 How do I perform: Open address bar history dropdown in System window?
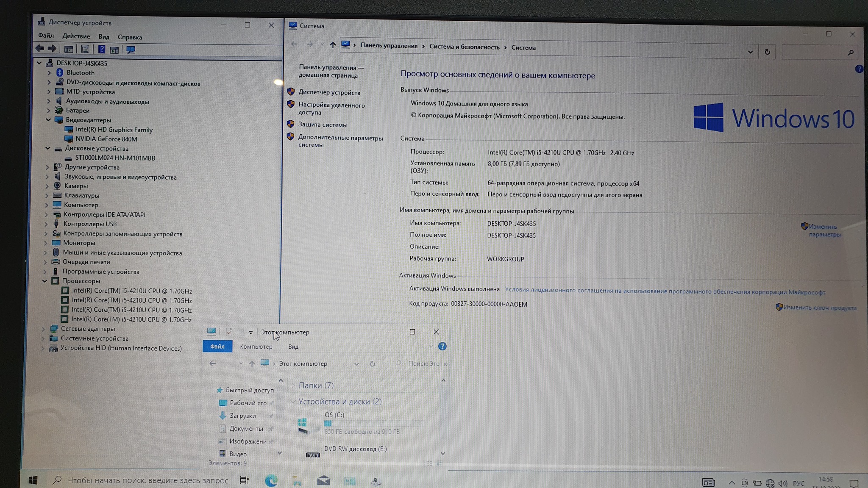(750, 52)
